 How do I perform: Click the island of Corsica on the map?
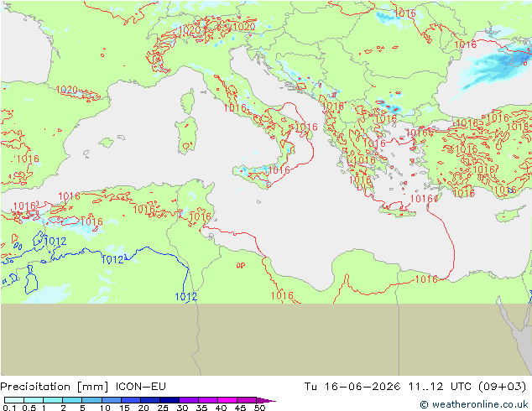tap(188, 101)
